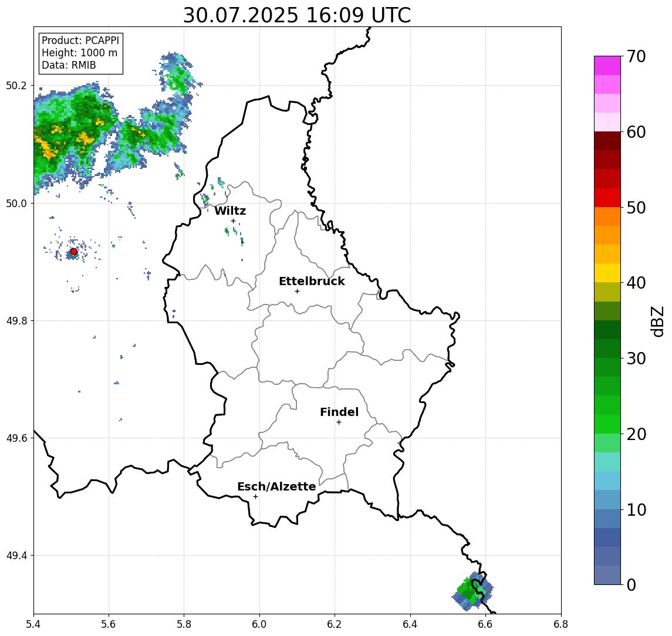Screen dimensions: 672x636
Task: Click the light blue colorbar segment above 10
Action: click(607, 500)
